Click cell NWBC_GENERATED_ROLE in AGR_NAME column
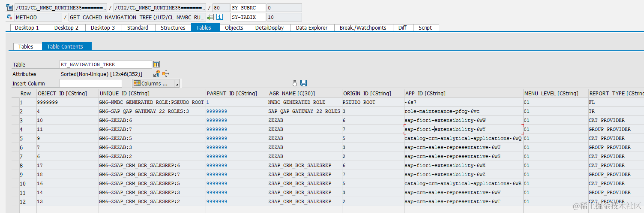The image size is (644, 213). point(305,102)
